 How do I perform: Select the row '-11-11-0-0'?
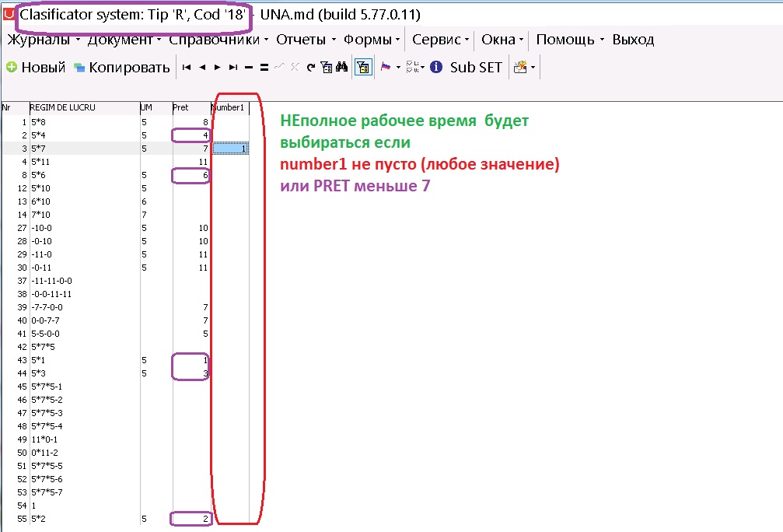(126, 281)
